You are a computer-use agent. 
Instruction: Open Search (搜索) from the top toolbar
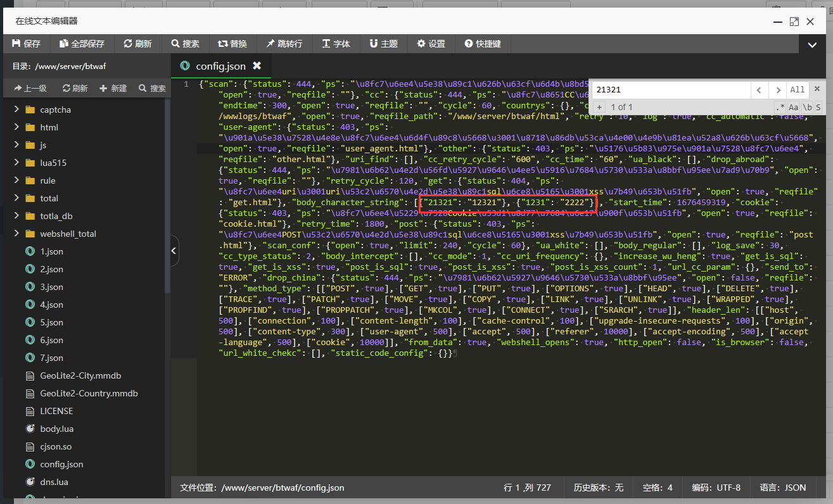click(185, 44)
